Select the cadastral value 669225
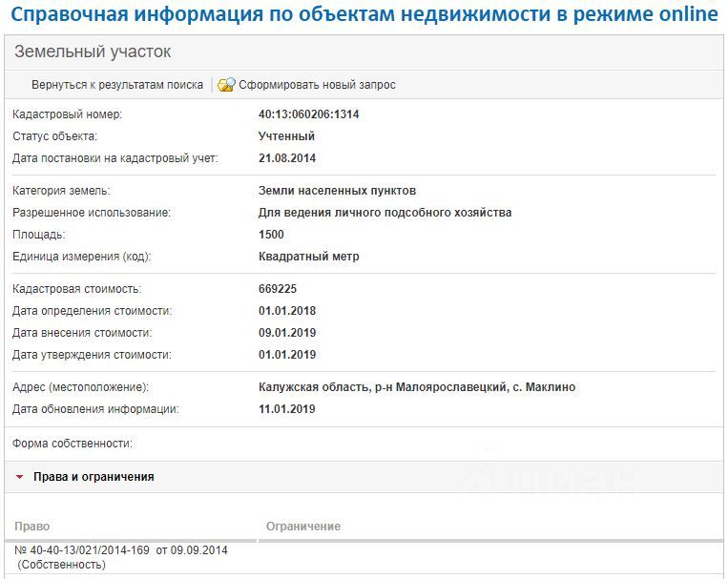Viewport: 728px width, 579px height. pyautogui.click(x=278, y=289)
